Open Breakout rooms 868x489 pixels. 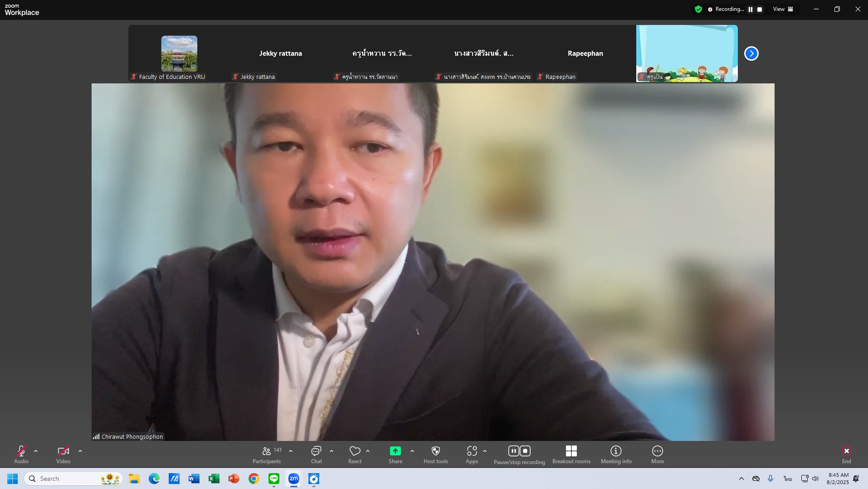coord(571,455)
